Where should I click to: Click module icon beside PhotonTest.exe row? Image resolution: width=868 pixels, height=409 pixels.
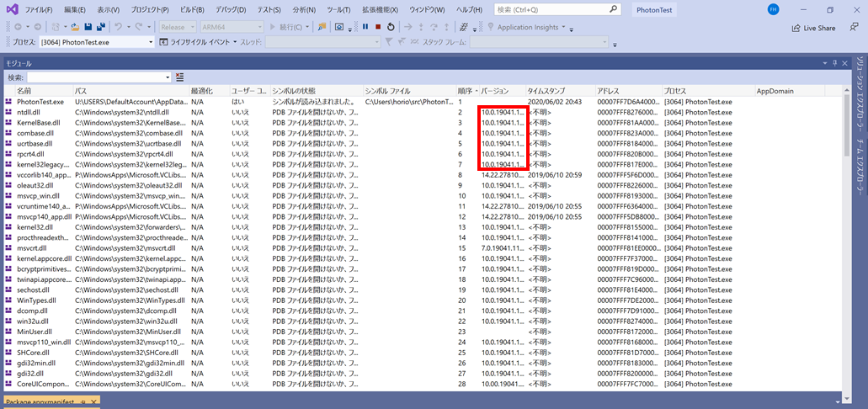click(9, 102)
